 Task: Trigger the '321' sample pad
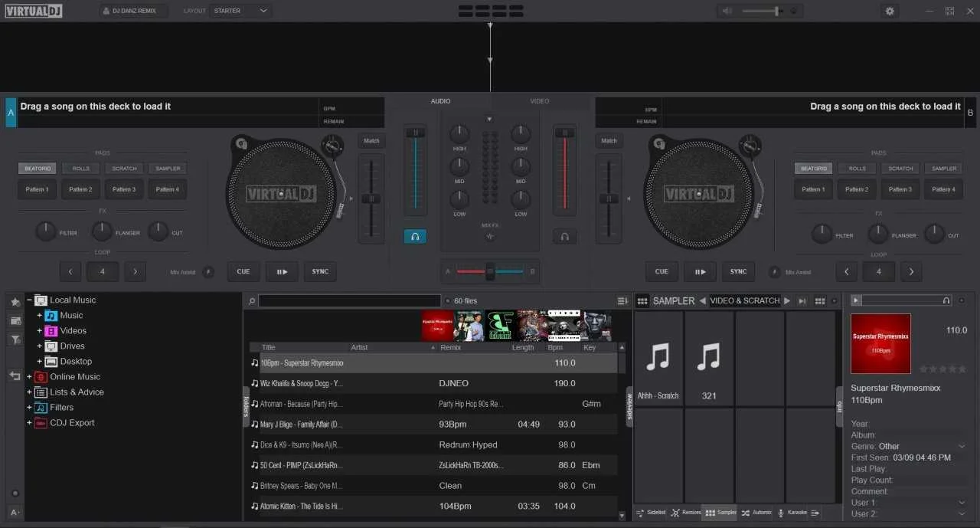pos(709,359)
